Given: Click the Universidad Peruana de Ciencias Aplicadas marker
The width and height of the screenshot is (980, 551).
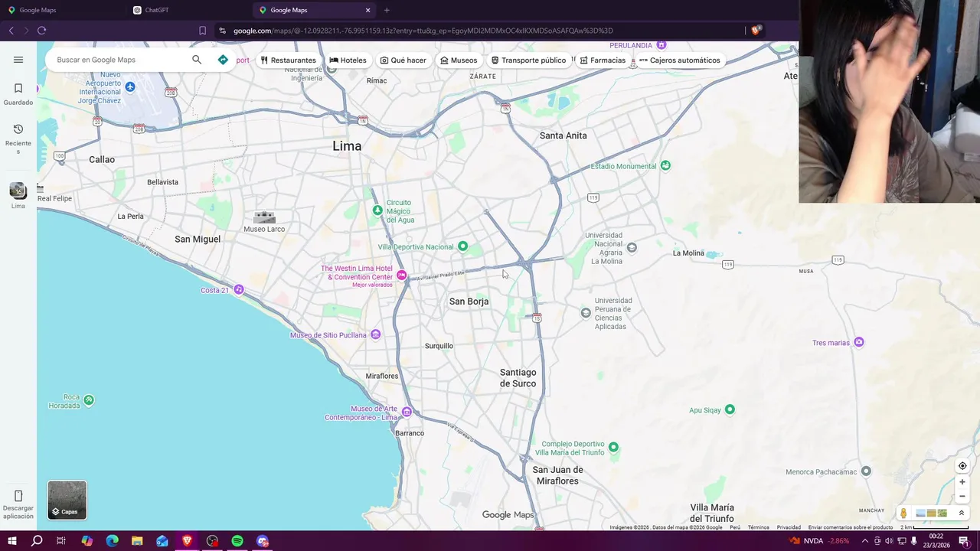Looking at the screenshot, I should pos(586,312).
